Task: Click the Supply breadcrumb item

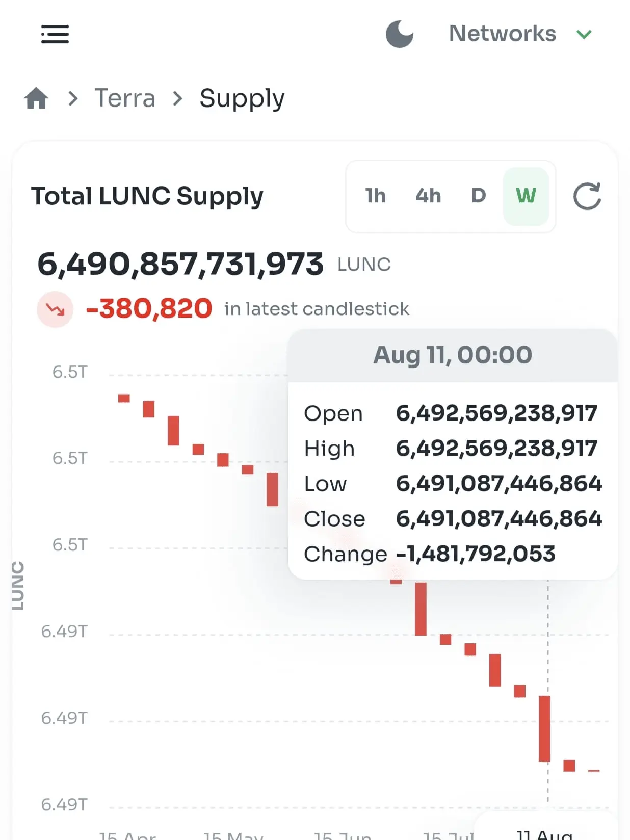Action: (x=242, y=98)
